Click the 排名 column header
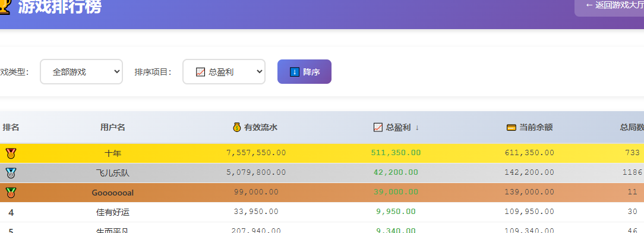Image resolution: width=644 pixels, height=233 pixels. [11, 127]
